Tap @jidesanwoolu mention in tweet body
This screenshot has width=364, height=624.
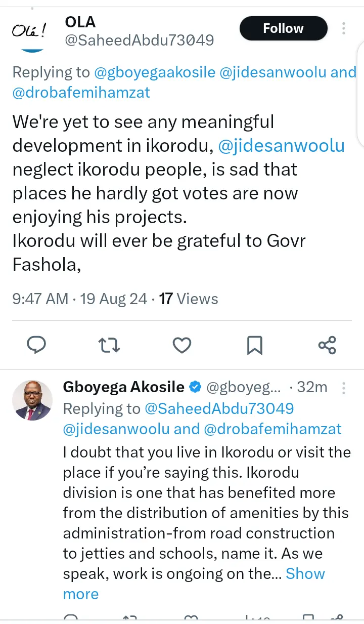click(x=281, y=146)
